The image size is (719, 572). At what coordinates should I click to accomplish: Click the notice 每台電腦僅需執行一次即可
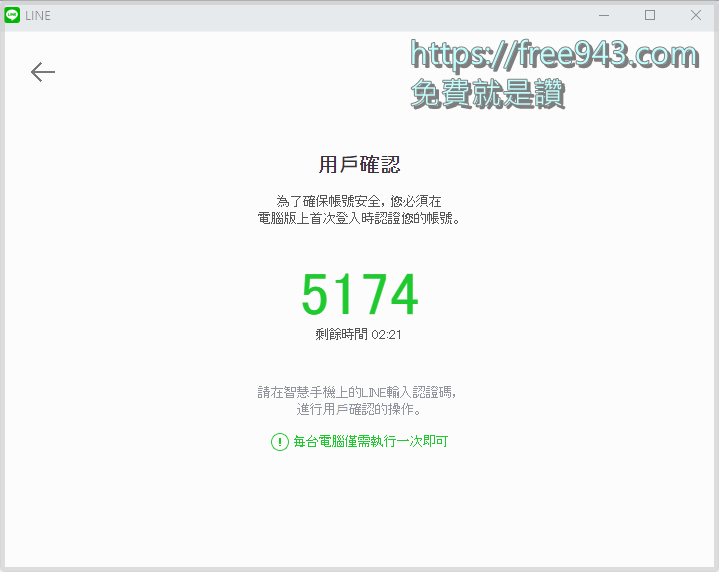(x=371, y=441)
